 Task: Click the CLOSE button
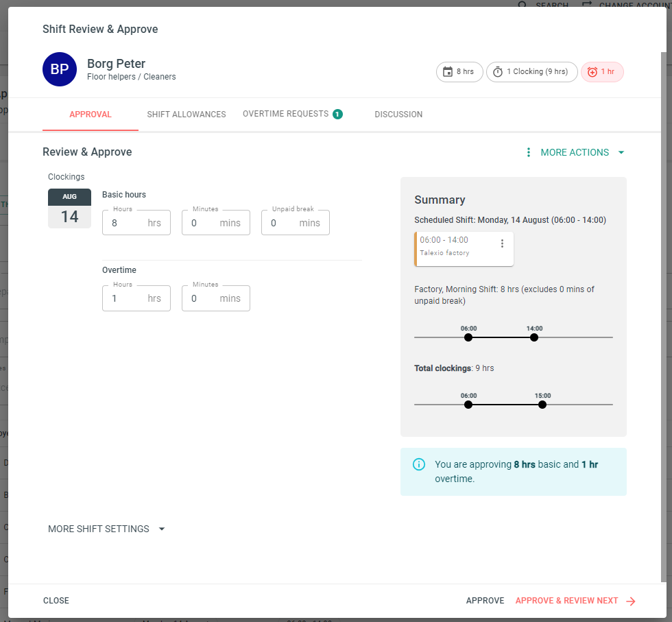[x=56, y=600]
